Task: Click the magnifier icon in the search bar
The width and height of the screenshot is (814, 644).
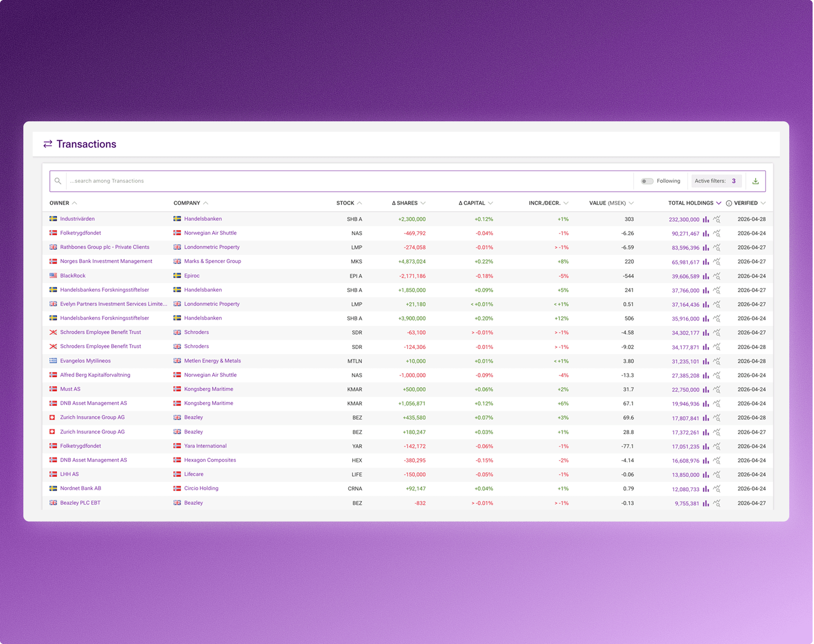Action: coord(58,181)
